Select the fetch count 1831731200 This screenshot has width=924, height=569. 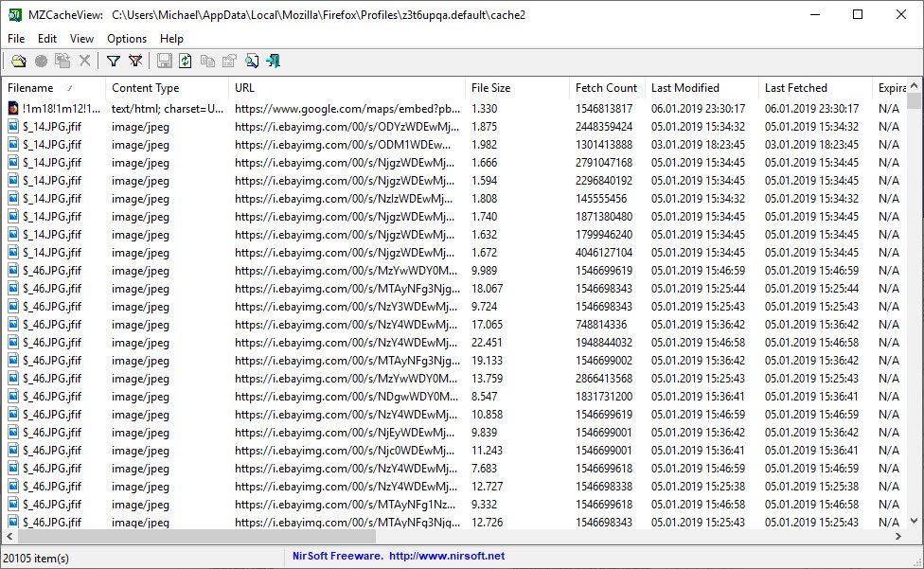tap(604, 397)
